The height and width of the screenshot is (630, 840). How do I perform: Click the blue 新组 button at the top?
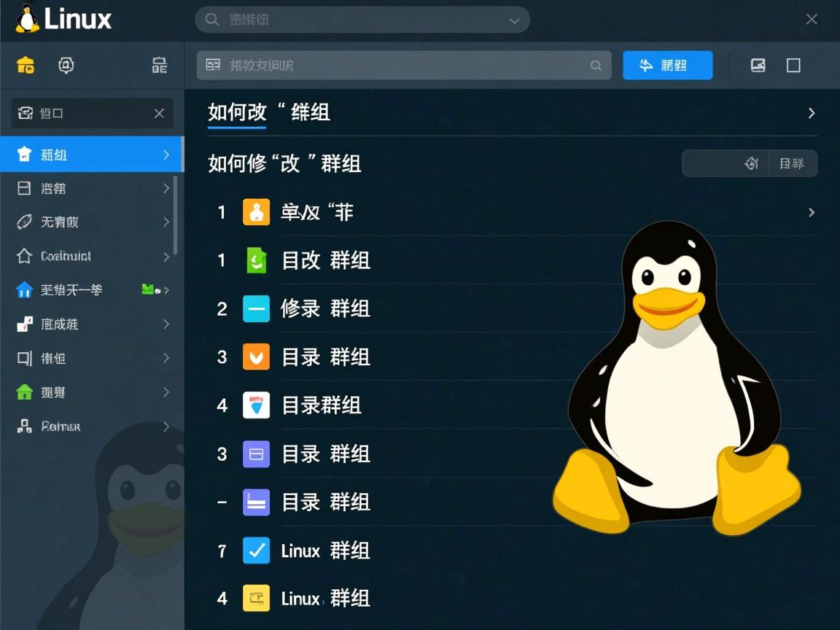[667, 65]
